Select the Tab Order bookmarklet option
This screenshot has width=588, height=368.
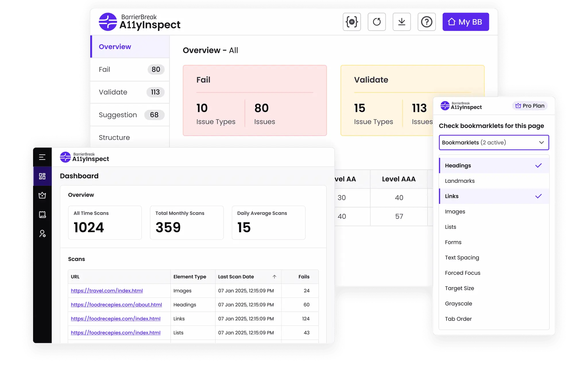(494, 319)
